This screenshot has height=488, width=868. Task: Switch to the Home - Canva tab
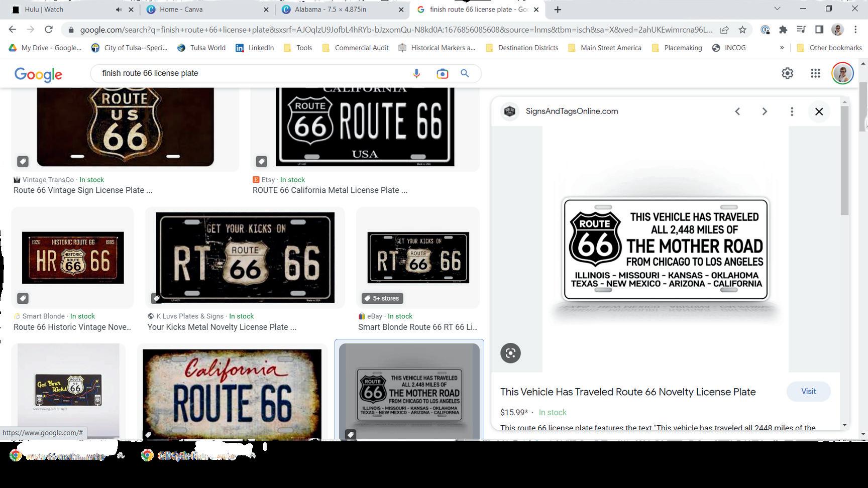tap(181, 10)
